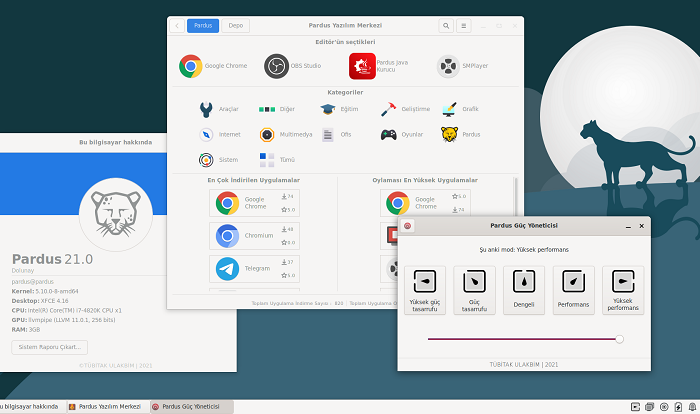Open the Araçlar category
Image resolution: width=700 pixels, height=414 pixels.
tap(219, 109)
